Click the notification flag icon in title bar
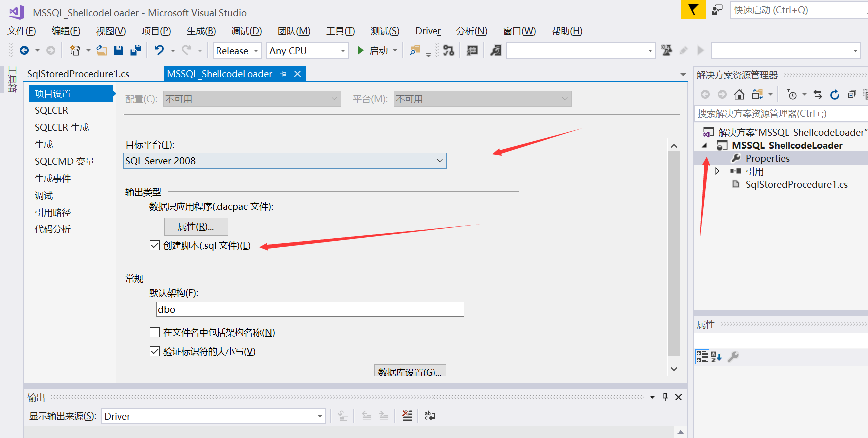The width and height of the screenshot is (868, 438). click(693, 9)
